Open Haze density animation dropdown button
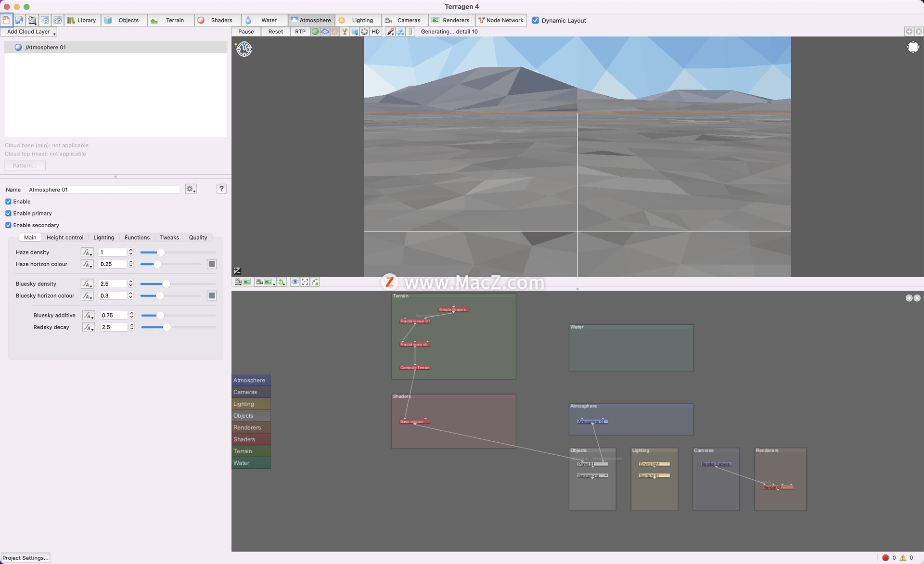The image size is (924, 564). pos(87,252)
